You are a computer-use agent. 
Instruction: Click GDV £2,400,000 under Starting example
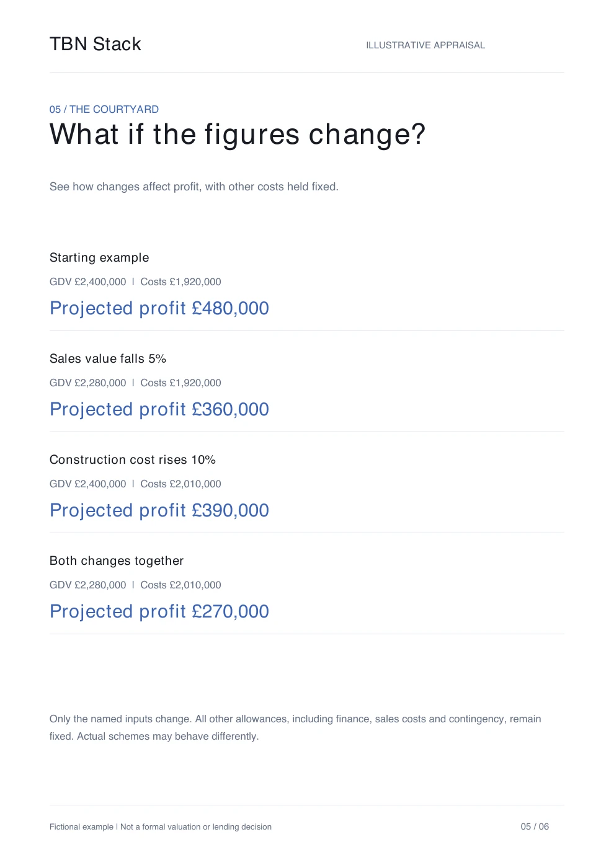88,281
